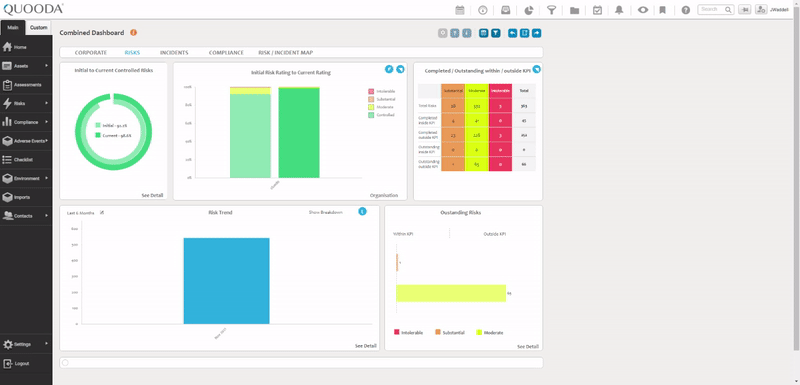This screenshot has width=800, height=385.
Task: Open the JWaddell user profile icon
Action: coord(761,9)
